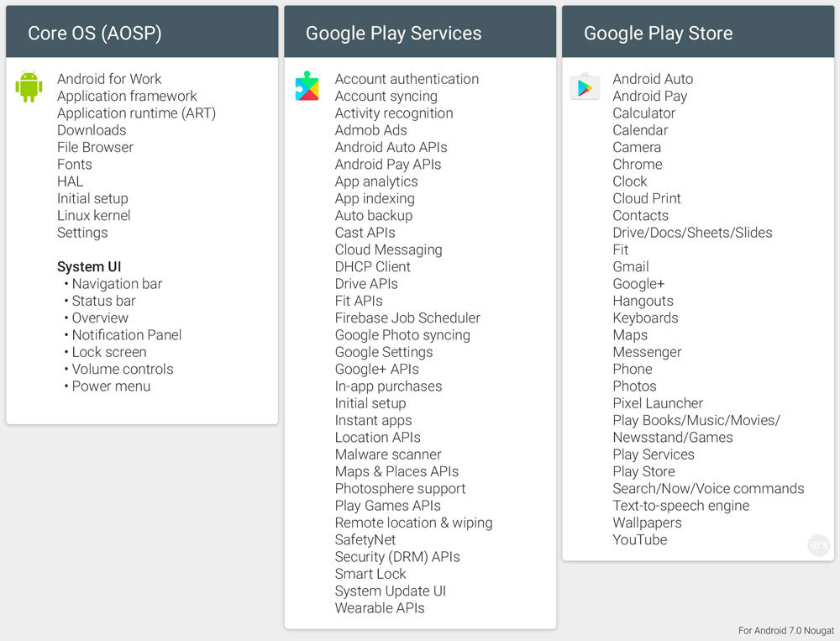Click Pixel Launcher entry
Viewport: 840px width, 641px height.
click(x=658, y=403)
